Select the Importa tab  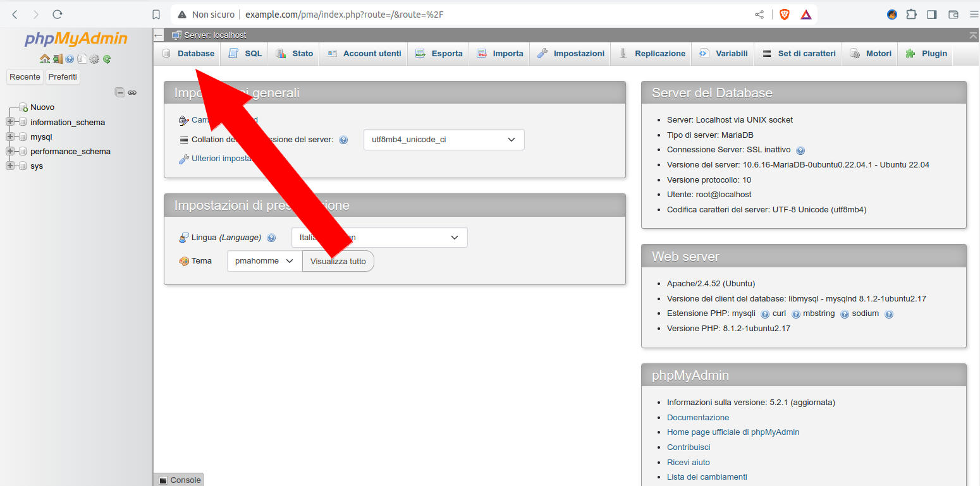(x=499, y=54)
